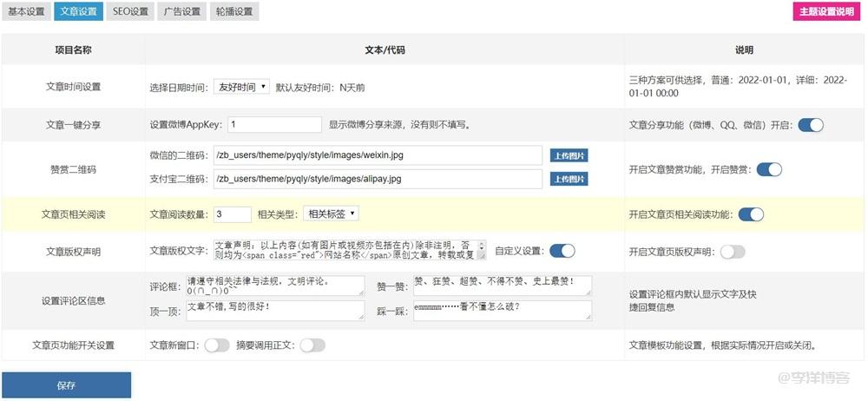Enable the 文章新窗口 toggle
This screenshot has height=401, width=868.
click(216, 345)
